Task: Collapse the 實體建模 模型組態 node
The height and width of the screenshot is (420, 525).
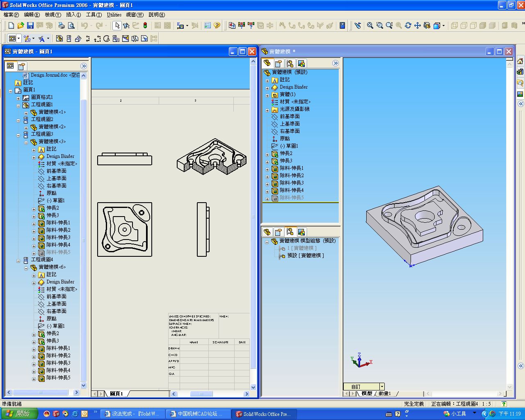Action: point(267,241)
